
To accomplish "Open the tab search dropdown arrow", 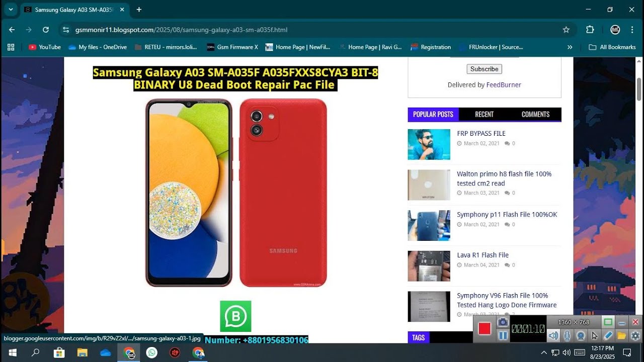I will [11, 10].
